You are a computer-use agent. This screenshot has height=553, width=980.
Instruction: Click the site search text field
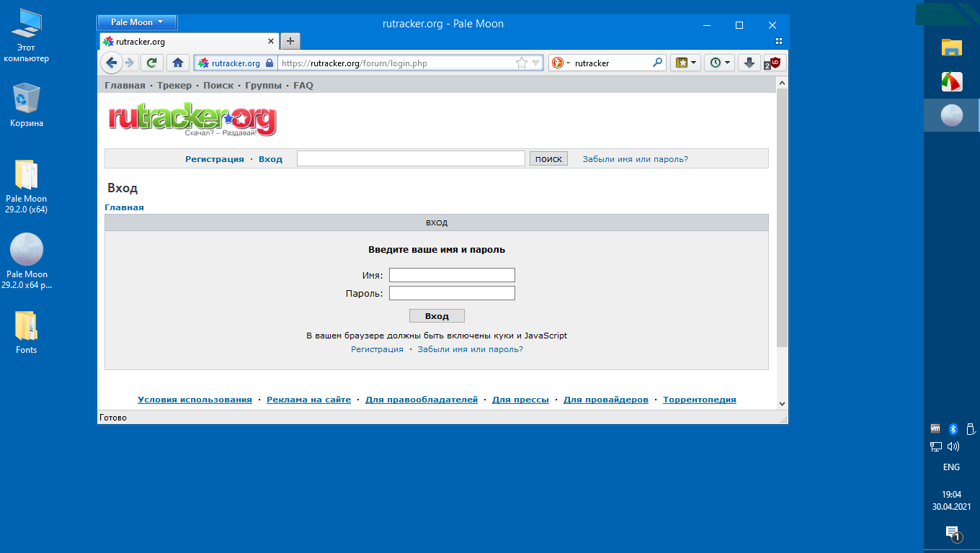coord(411,158)
